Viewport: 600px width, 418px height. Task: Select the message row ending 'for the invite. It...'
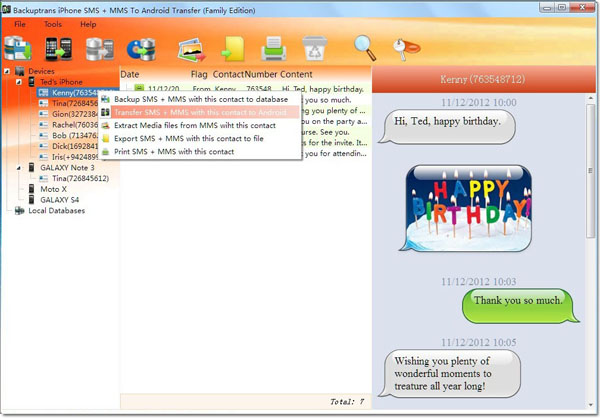[x=335, y=143]
